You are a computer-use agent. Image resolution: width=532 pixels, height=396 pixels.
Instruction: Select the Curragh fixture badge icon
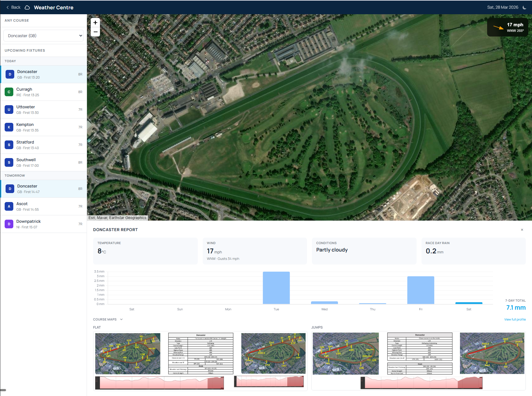tap(9, 92)
